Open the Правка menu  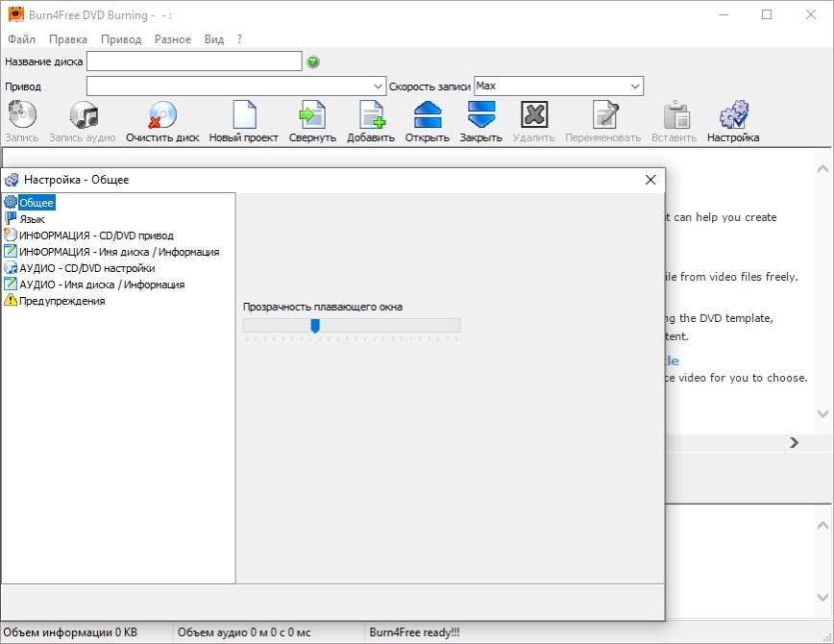68,39
